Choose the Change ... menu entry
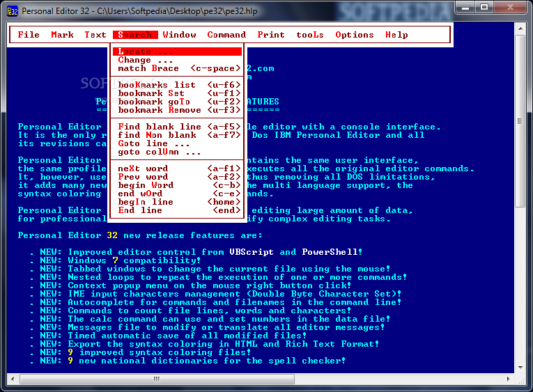Screen dimensions: 533x392 pyautogui.click(x=177, y=60)
